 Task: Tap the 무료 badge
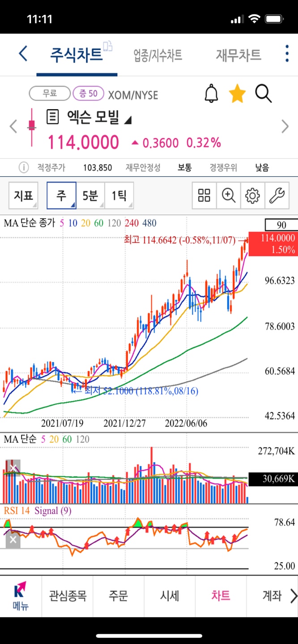(x=50, y=94)
